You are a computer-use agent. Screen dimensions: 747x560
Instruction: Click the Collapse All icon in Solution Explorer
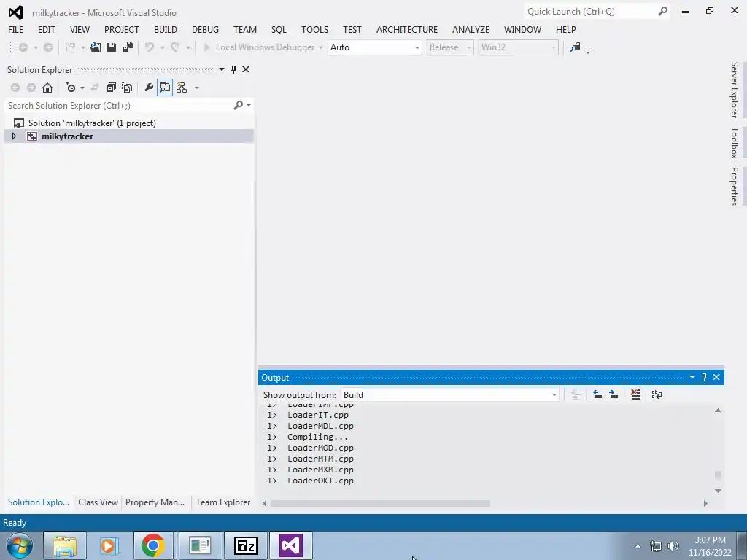pyautogui.click(x=111, y=87)
